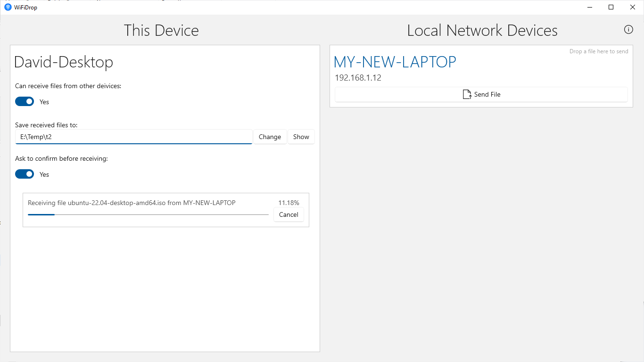Maximize the WiFiDrop window
Image resolution: width=644 pixels, height=362 pixels.
coord(611,7)
